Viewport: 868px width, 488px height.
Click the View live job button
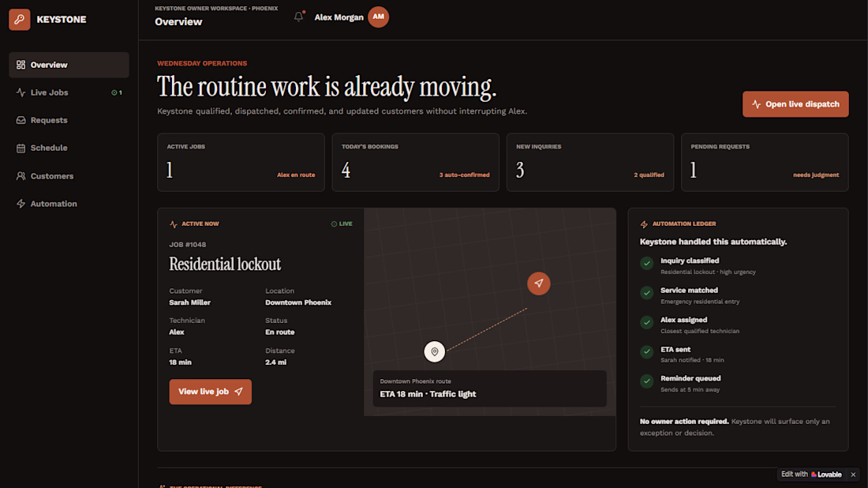click(x=211, y=392)
